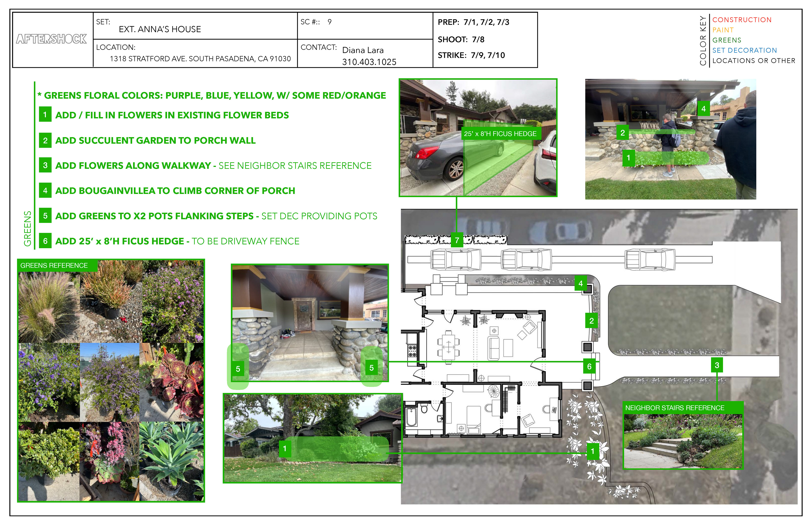Click the GREENS REFERENCE header label

[x=54, y=265]
